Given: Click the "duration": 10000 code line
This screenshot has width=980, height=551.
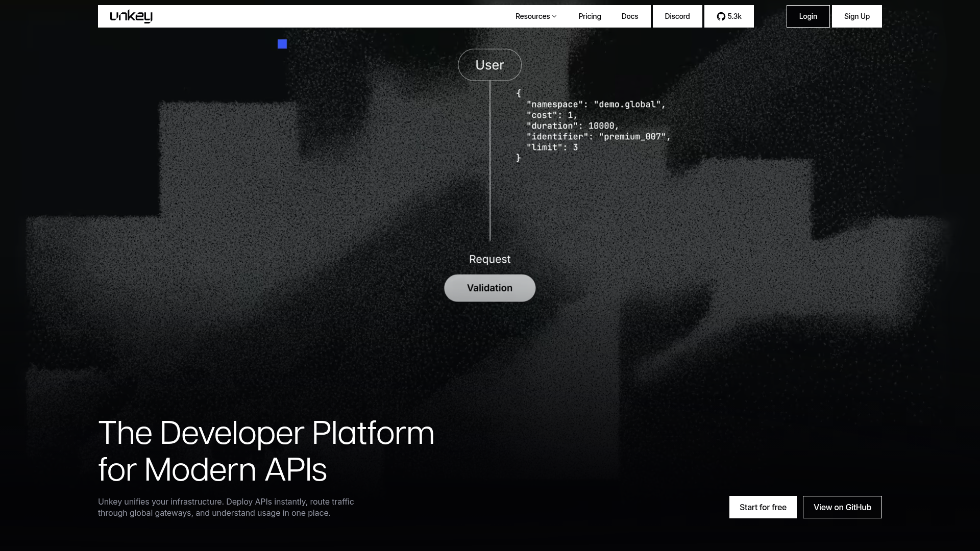Looking at the screenshot, I should tap(573, 126).
